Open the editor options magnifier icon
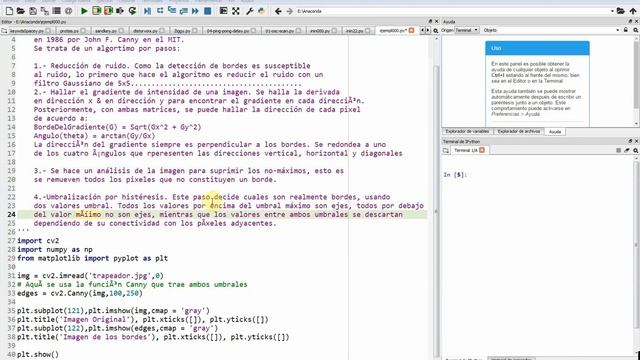 [436, 31]
